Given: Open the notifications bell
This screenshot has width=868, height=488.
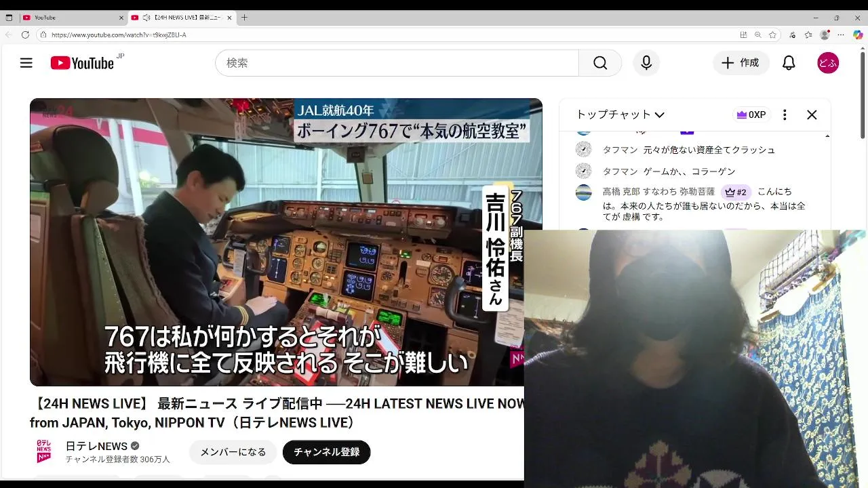Looking at the screenshot, I should 789,63.
